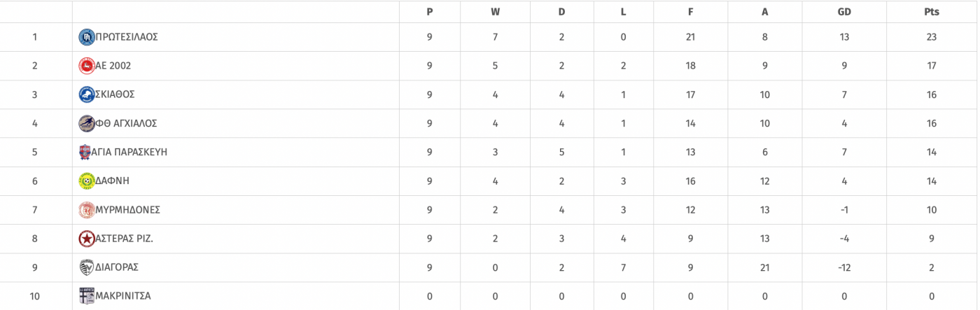Open the ΔΙΑΓΟΡΑΣ team name link

point(117,267)
